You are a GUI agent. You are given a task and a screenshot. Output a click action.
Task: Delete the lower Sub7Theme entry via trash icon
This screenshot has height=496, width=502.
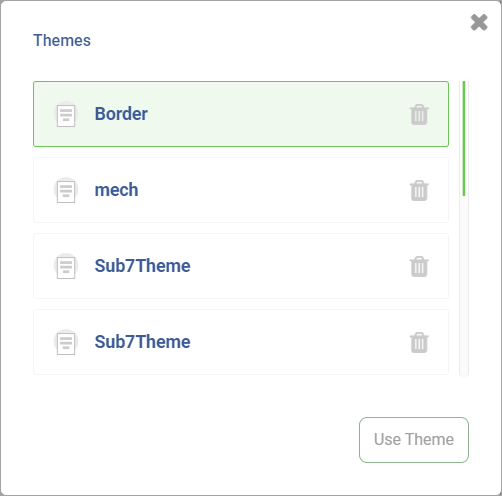tap(419, 342)
